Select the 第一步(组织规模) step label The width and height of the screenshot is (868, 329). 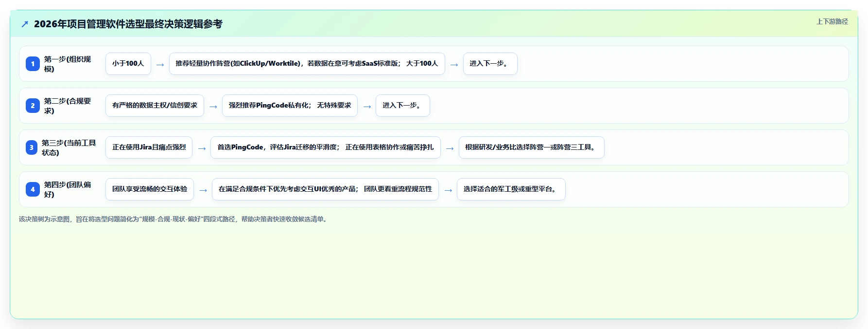(68, 64)
